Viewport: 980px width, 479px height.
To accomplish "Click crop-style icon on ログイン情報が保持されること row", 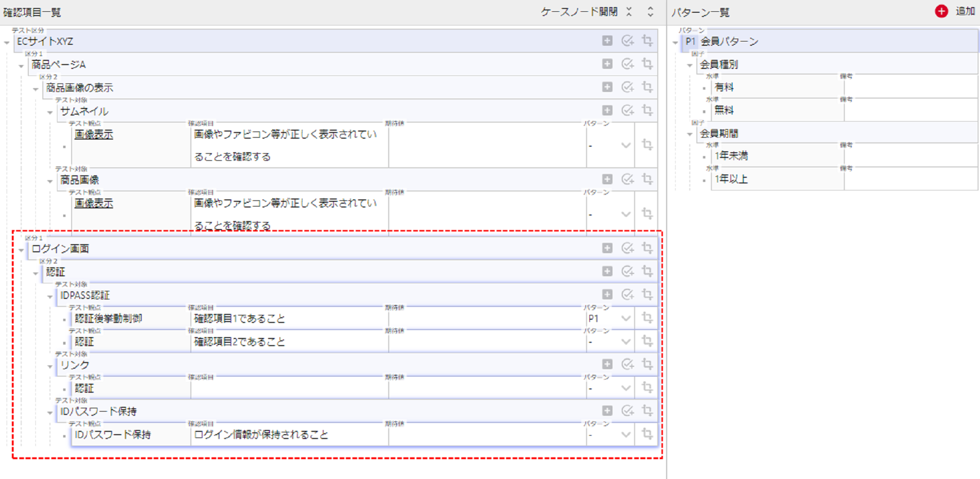I will 647,434.
